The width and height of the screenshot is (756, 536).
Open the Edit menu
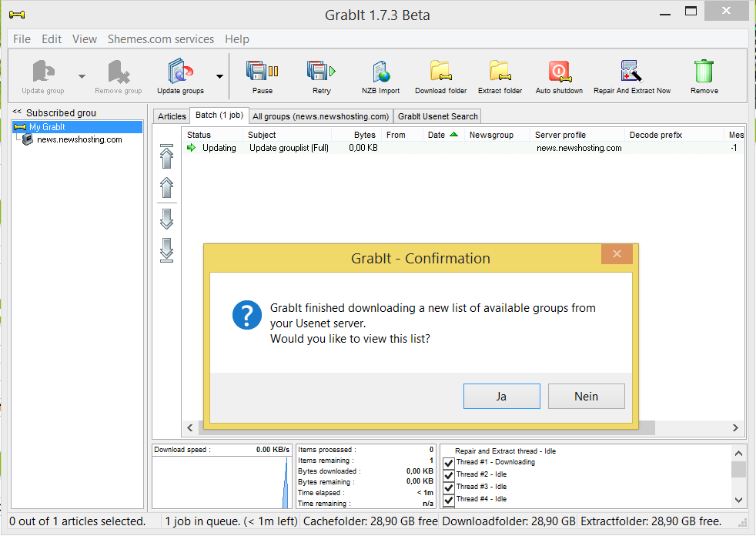coord(52,39)
